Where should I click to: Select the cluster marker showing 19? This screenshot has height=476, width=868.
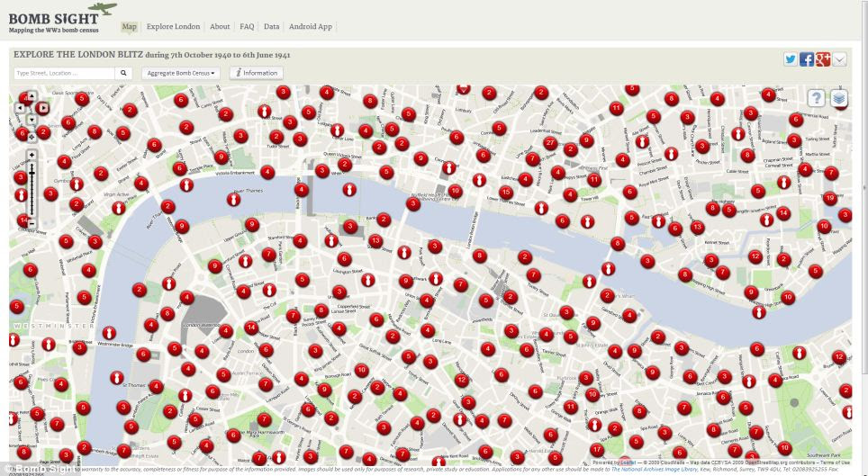tap(829, 198)
